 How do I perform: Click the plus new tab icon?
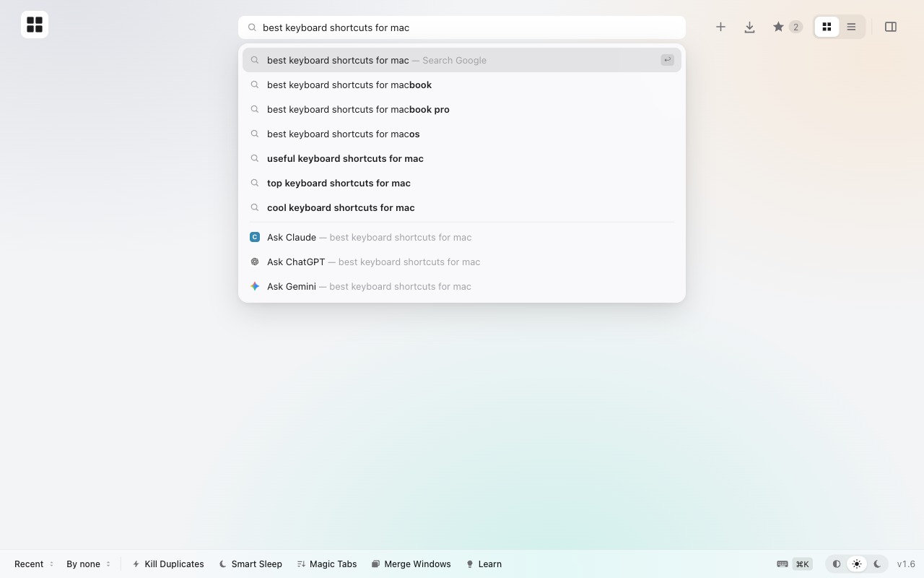point(720,27)
